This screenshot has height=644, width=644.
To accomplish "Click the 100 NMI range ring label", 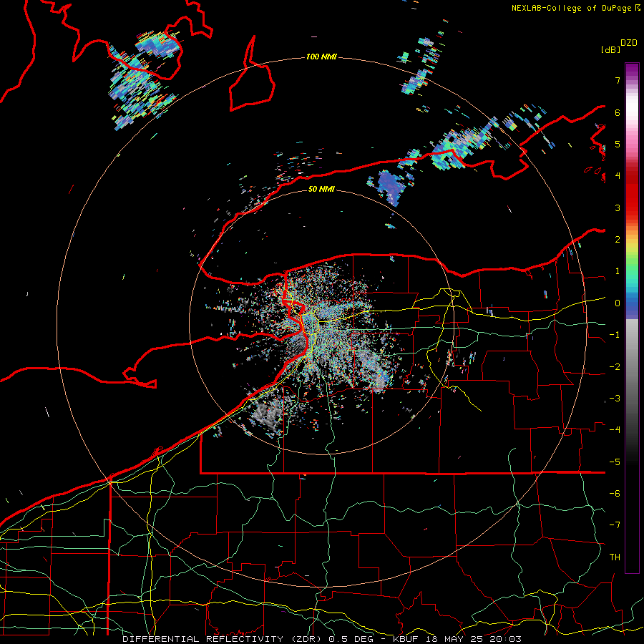I will (x=321, y=57).
